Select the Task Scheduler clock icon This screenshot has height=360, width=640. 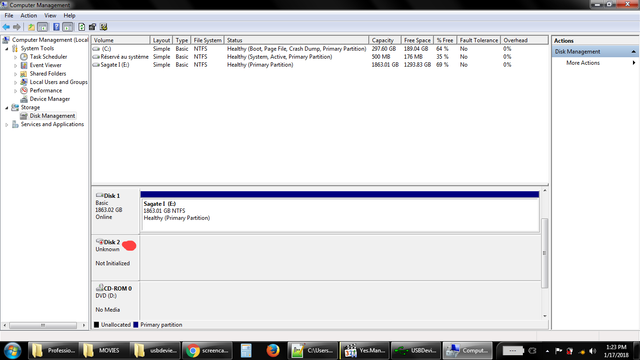24,57
